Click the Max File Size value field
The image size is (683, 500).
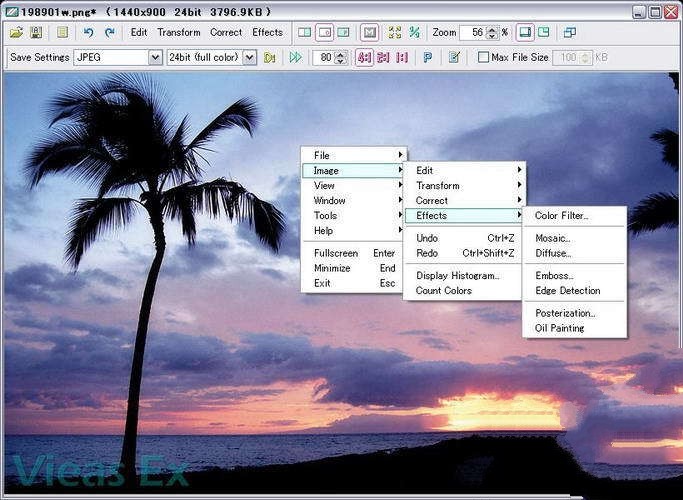click(x=568, y=57)
